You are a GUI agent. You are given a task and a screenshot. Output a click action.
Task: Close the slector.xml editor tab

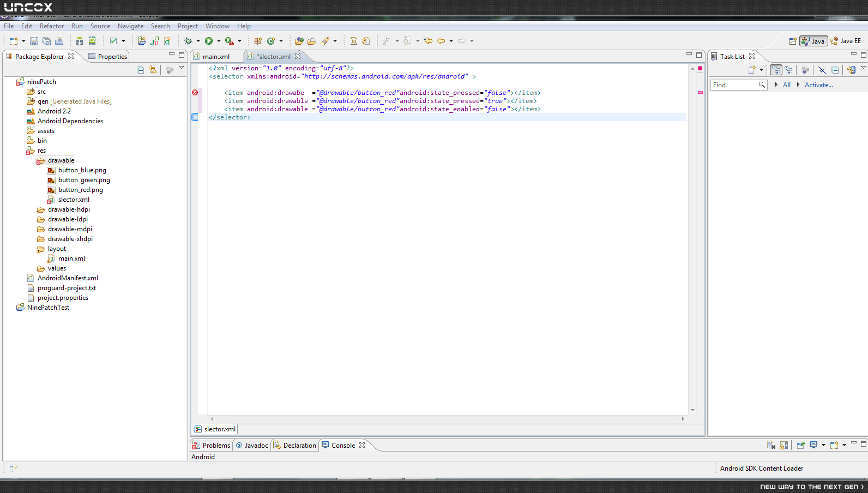pyautogui.click(x=298, y=56)
